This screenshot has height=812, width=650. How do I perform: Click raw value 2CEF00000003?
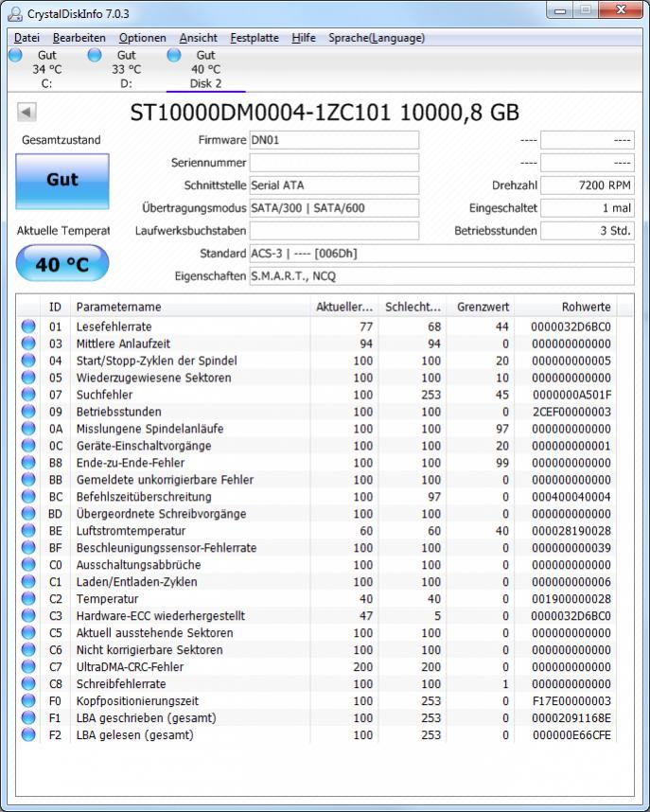point(571,412)
